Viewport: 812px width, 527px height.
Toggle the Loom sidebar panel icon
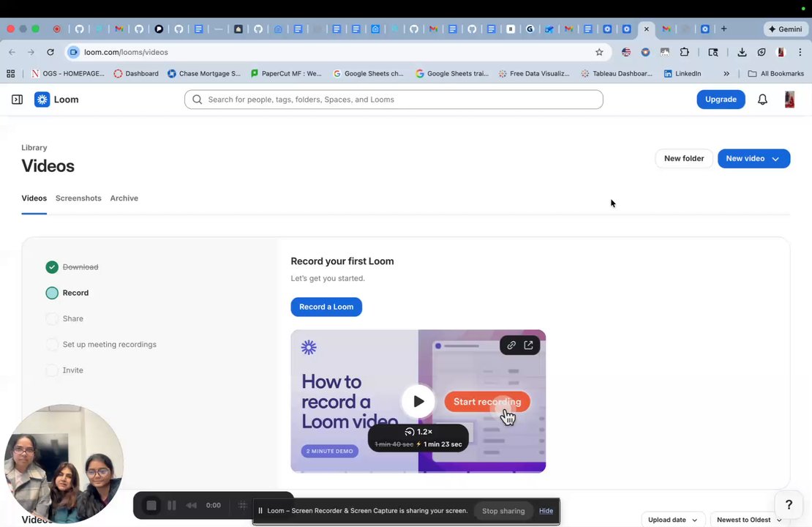(17, 100)
